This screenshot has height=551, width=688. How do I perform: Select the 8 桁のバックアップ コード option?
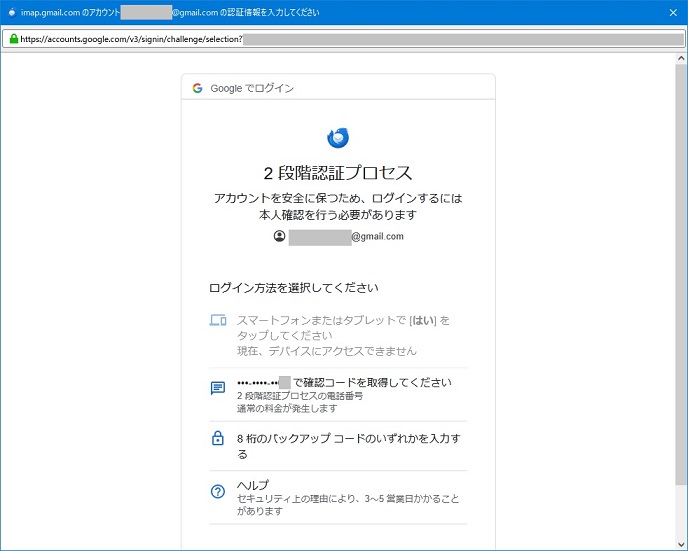point(347,445)
